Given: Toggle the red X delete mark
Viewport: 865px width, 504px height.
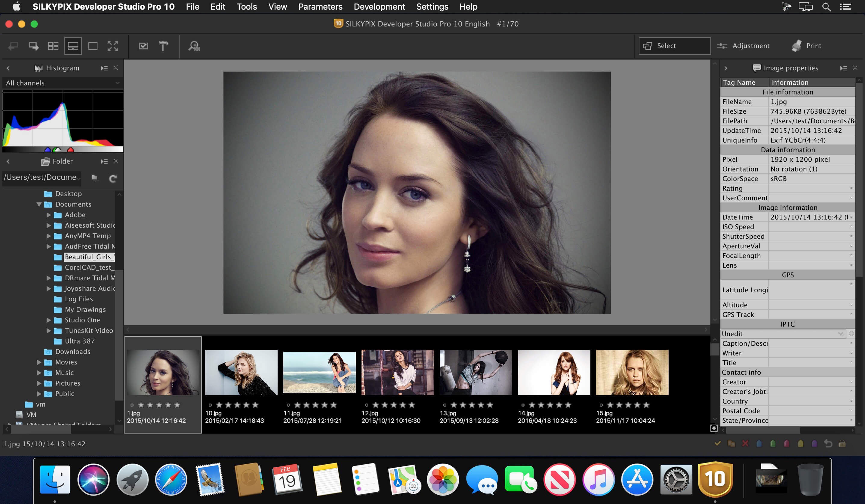Looking at the screenshot, I should (x=745, y=444).
